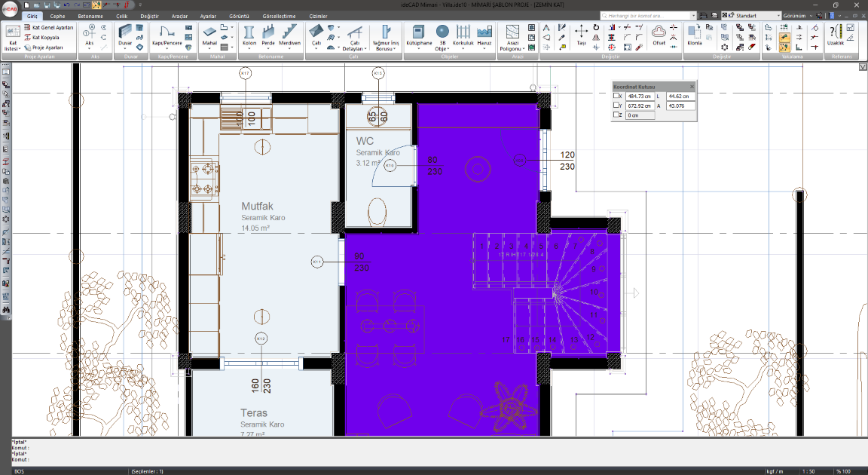
Task: Click the redo arrow in quick access
Action: (x=76, y=5)
